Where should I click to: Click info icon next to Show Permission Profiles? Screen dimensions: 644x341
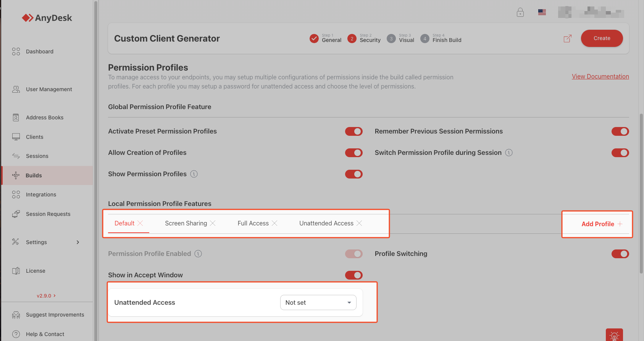(x=194, y=174)
